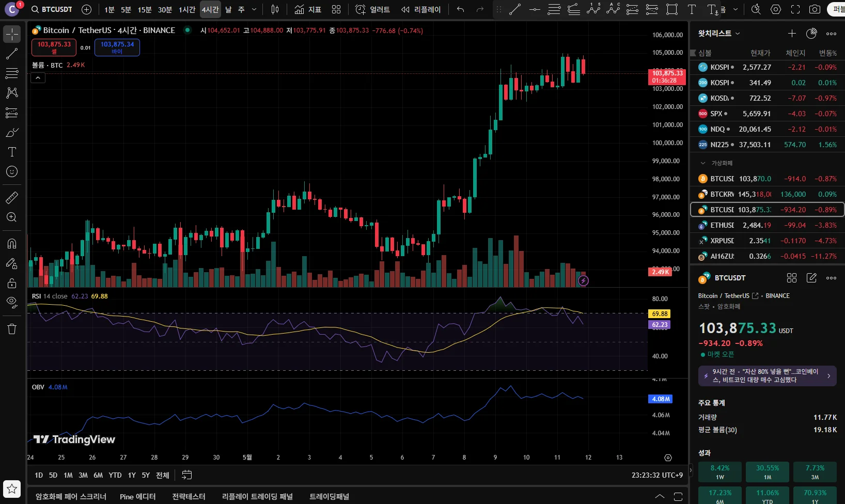Switch to the 1시간 timeframe
Image resolution: width=845 pixels, height=504 pixels.
(x=187, y=9)
